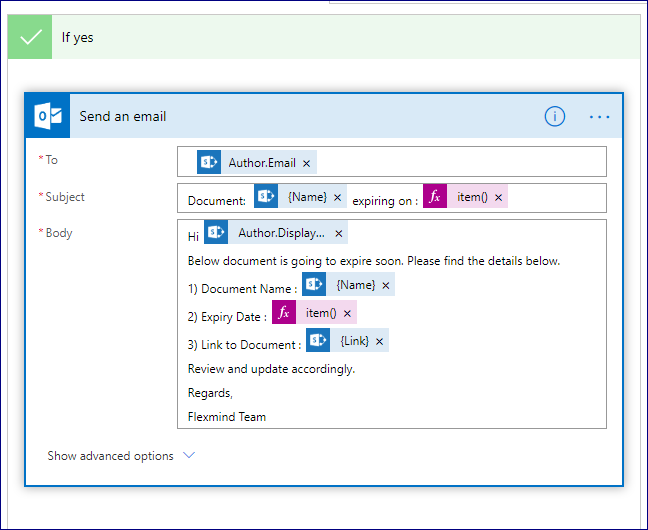Click 'Document:' text in Subject

(x=217, y=201)
